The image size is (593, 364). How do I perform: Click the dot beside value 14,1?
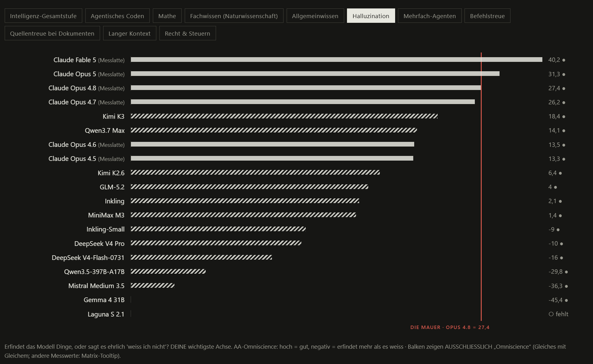(x=563, y=130)
